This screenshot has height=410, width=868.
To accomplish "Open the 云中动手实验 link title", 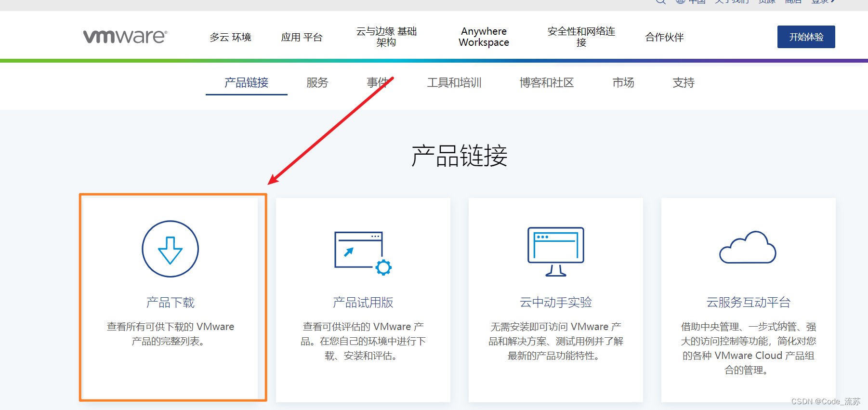I will [x=556, y=302].
